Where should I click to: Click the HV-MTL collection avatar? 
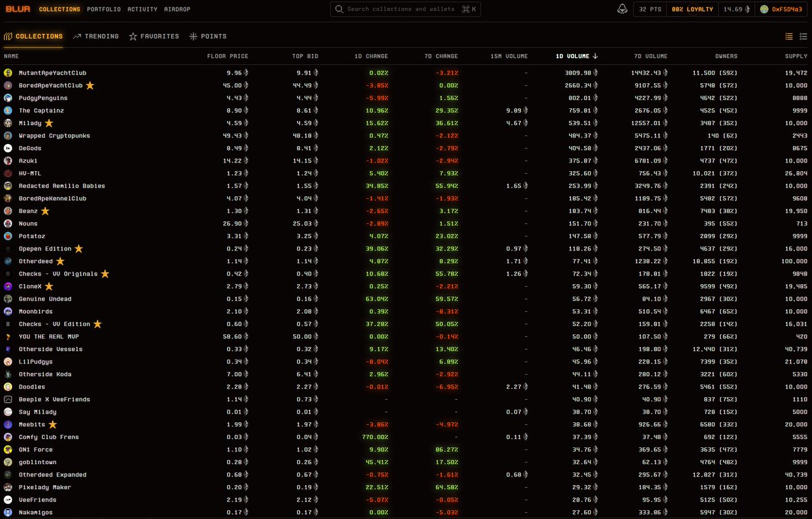pos(8,173)
